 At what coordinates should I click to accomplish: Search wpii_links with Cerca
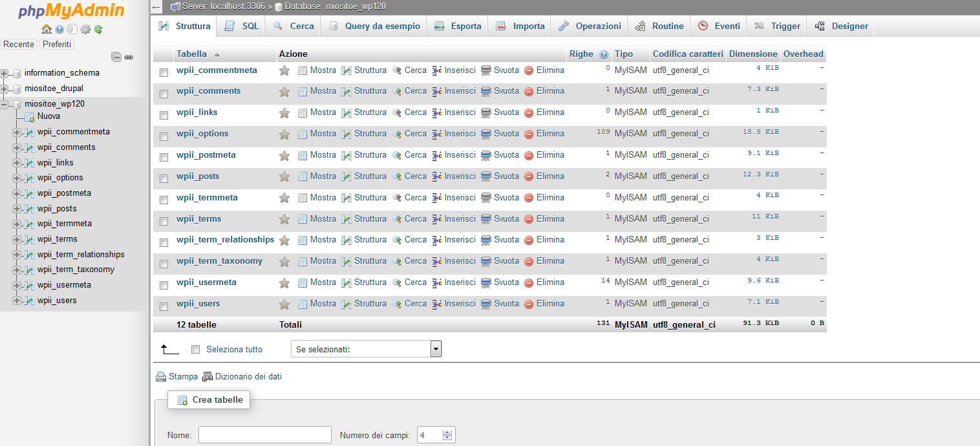(x=409, y=112)
